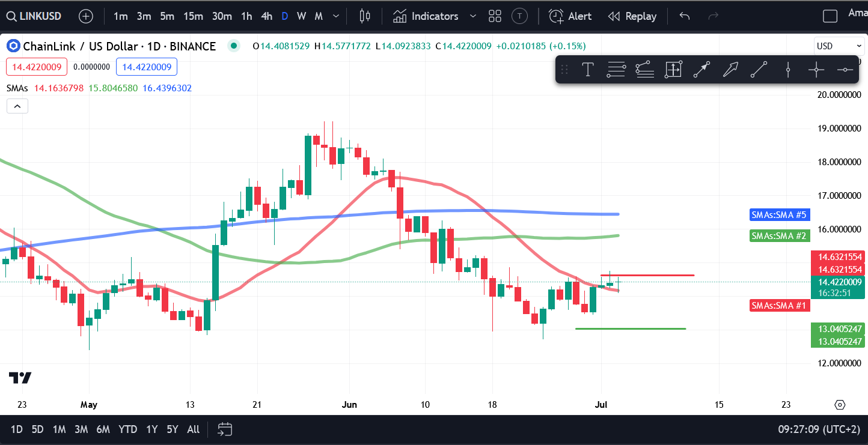Undo the last chart action
The image size is (868, 445).
click(x=685, y=16)
